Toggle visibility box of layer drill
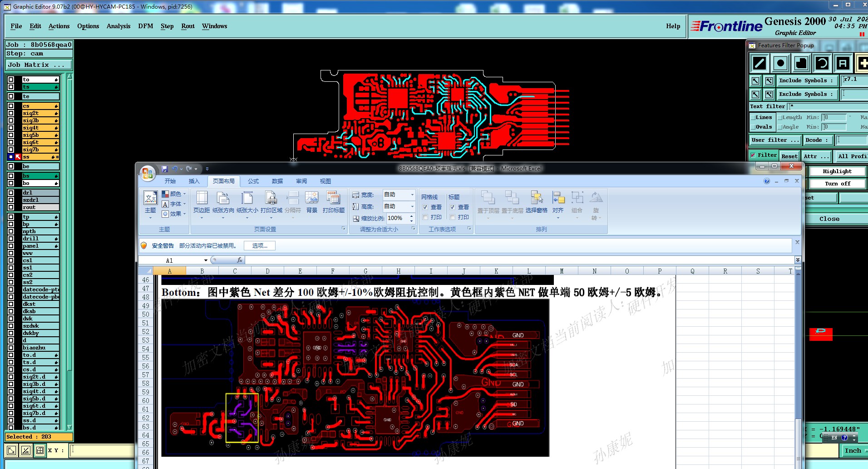The height and width of the screenshot is (469, 868). 11,239
